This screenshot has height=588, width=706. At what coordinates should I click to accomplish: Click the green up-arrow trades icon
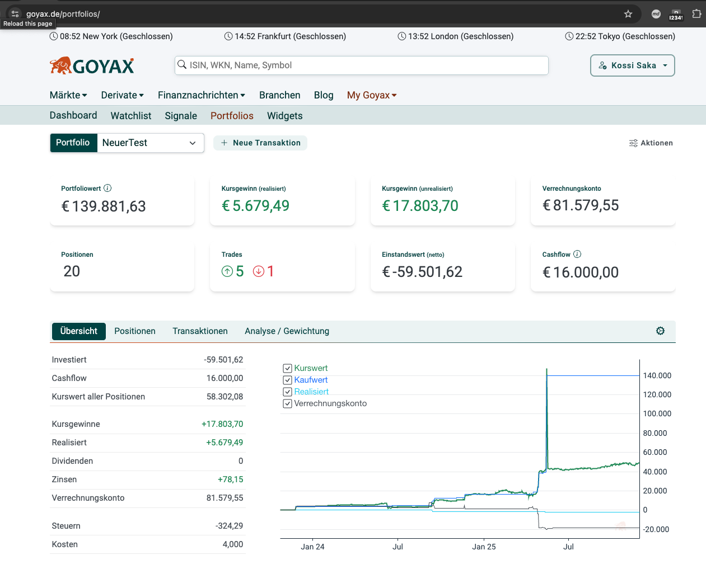[x=228, y=271]
